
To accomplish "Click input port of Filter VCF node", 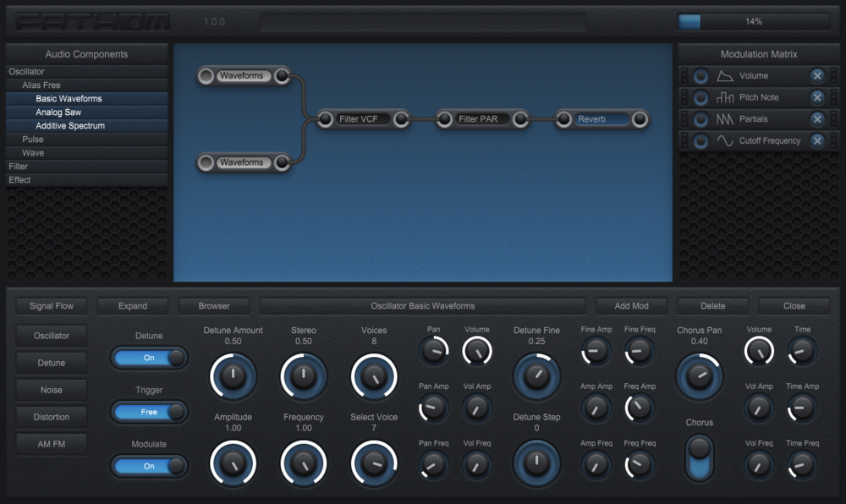I will pos(326,119).
